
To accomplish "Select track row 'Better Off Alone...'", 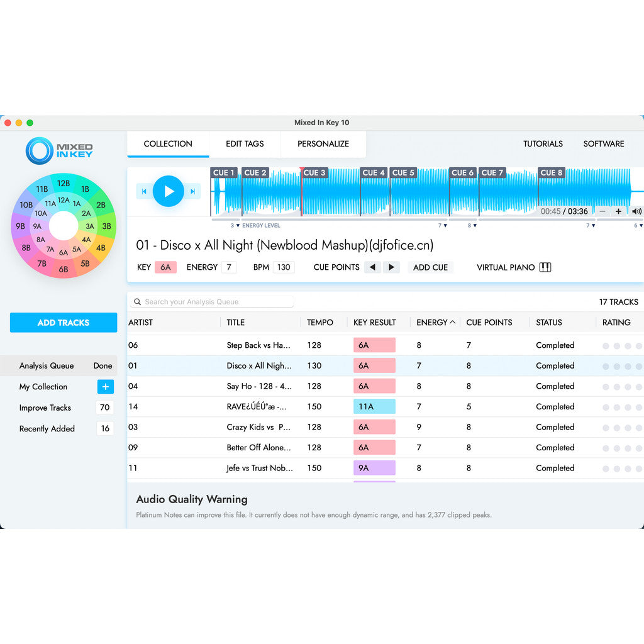I will click(386, 448).
